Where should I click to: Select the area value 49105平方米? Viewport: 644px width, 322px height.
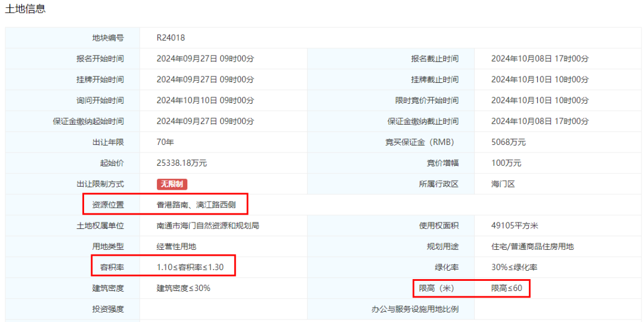click(515, 225)
